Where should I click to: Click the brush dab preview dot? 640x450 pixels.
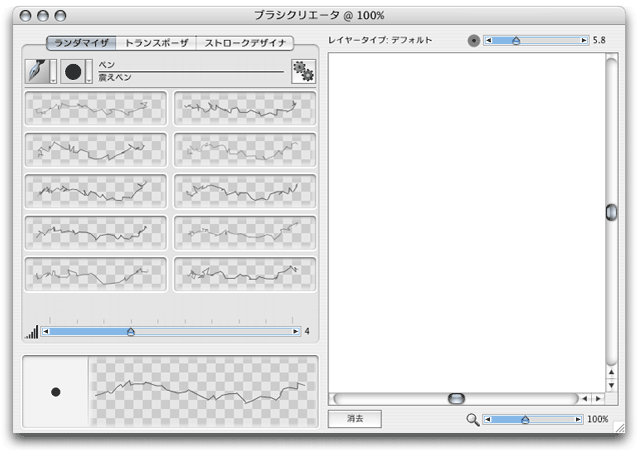pyautogui.click(x=56, y=392)
